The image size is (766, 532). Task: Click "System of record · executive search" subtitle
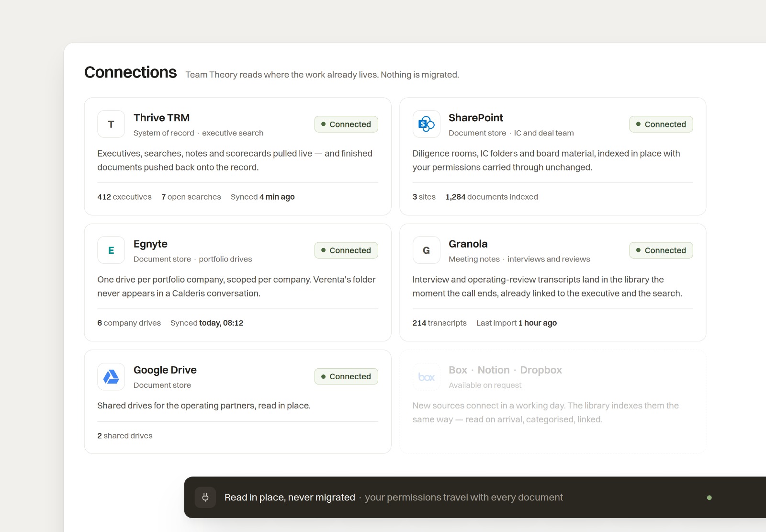click(x=198, y=133)
